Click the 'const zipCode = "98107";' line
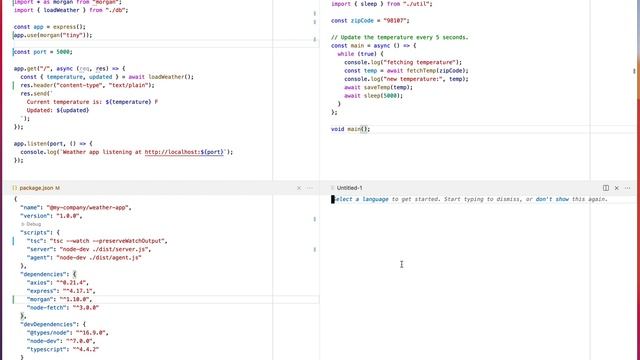This screenshot has width=640, height=360. point(370,20)
